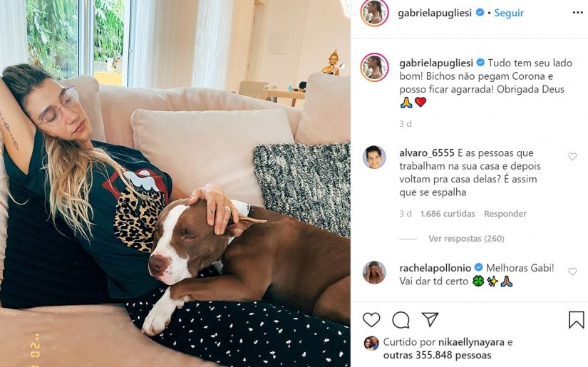Open nikaellynayara profile from likes
Image resolution: width=588 pixels, height=367 pixels.
pyautogui.click(x=471, y=342)
